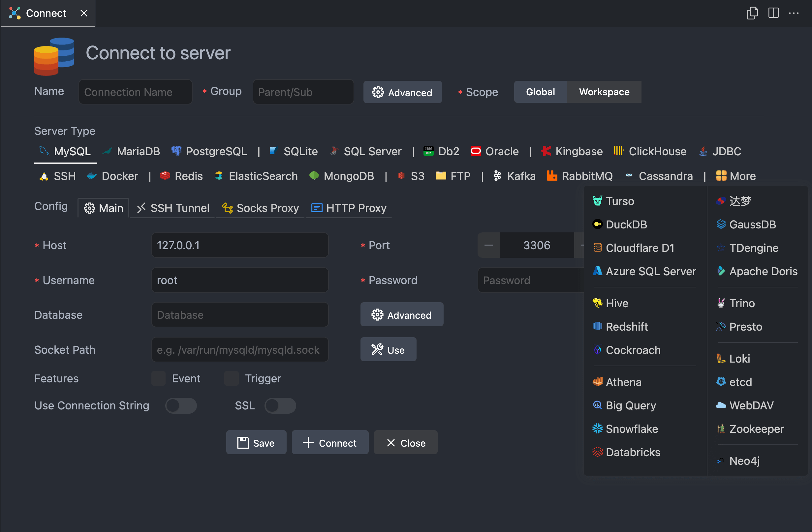Pick etcd entry
This screenshot has width=812, height=532.
(x=734, y=382)
